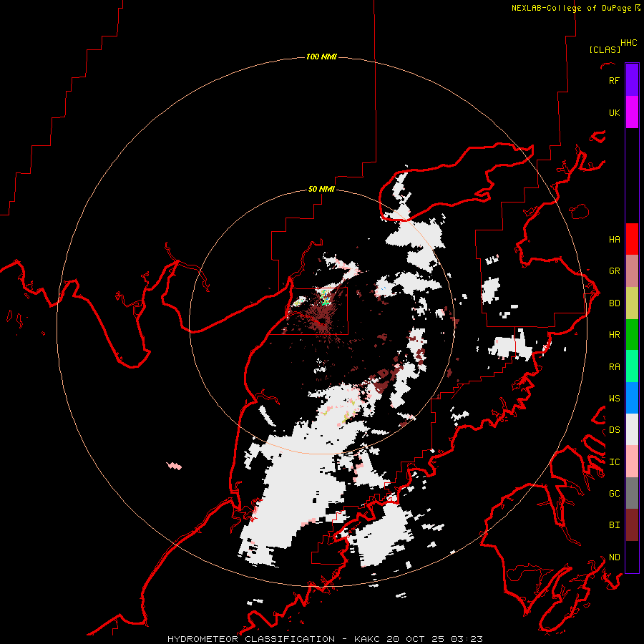Click the GC ground clutter gray swatch
644x644 pixels.
[632, 493]
